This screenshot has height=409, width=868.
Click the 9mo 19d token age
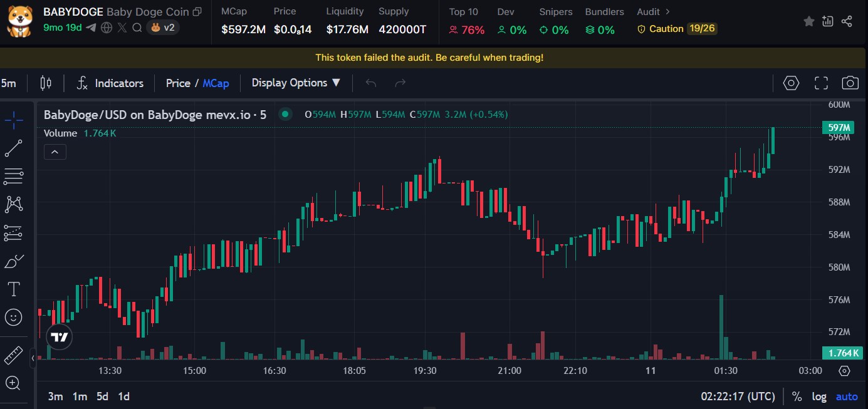pyautogui.click(x=63, y=28)
